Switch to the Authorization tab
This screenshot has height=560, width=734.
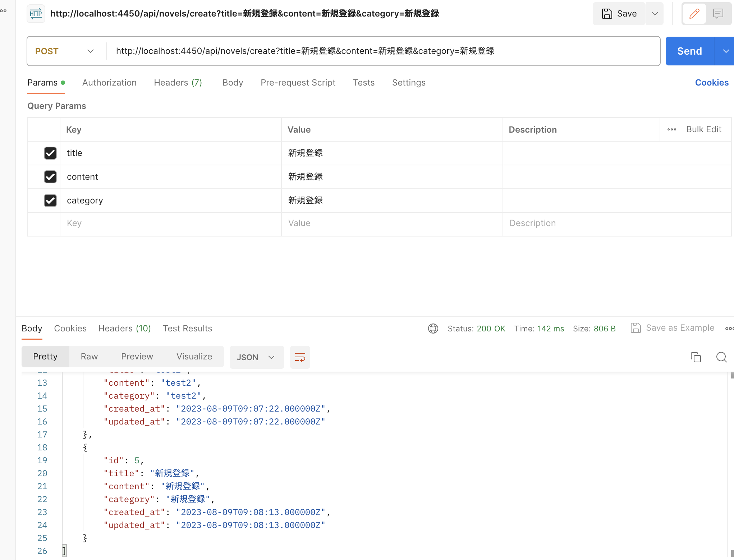(x=109, y=83)
